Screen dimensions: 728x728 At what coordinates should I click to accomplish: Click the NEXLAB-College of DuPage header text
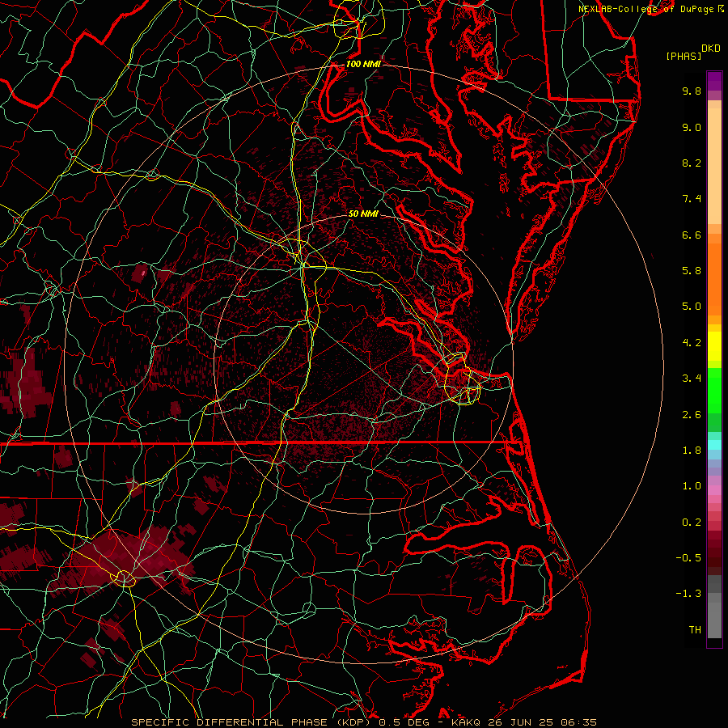pos(648,9)
